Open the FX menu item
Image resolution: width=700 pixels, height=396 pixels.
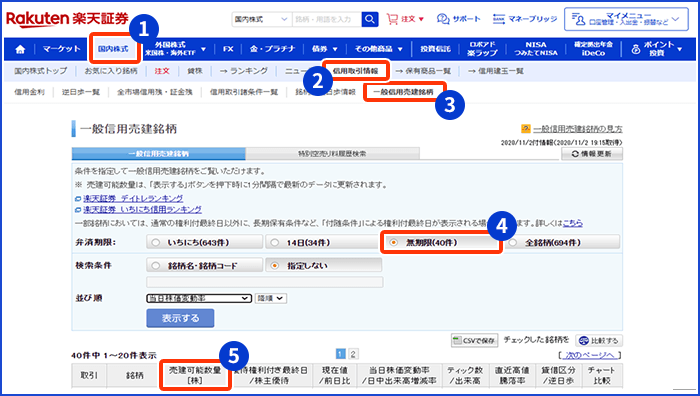pyautogui.click(x=228, y=49)
